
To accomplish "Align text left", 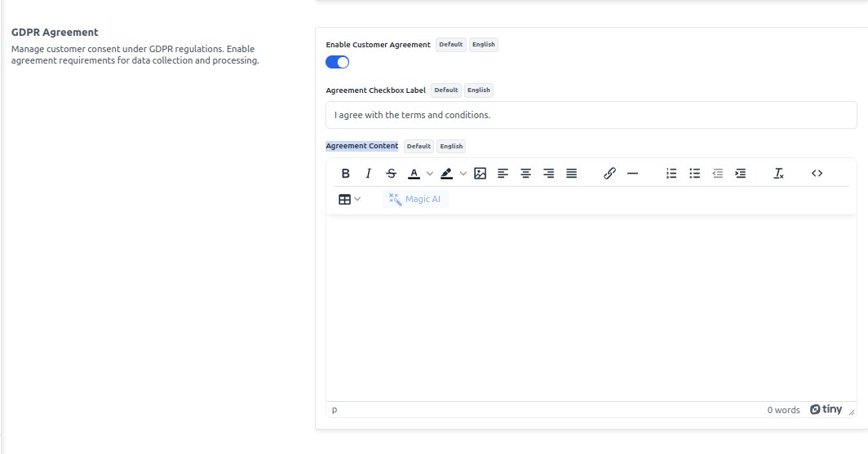I will point(503,174).
